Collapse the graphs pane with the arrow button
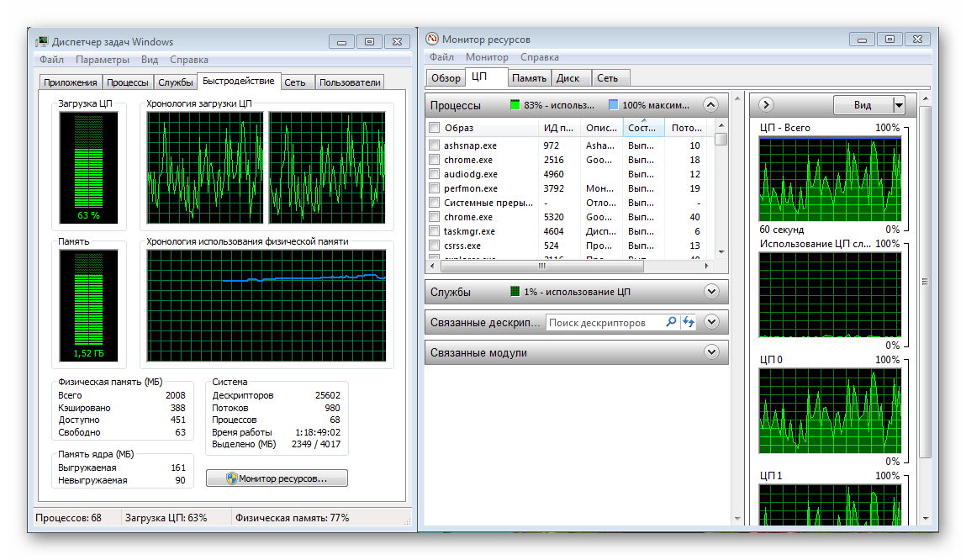Screen dimensions: 966x560 click(766, 105)
